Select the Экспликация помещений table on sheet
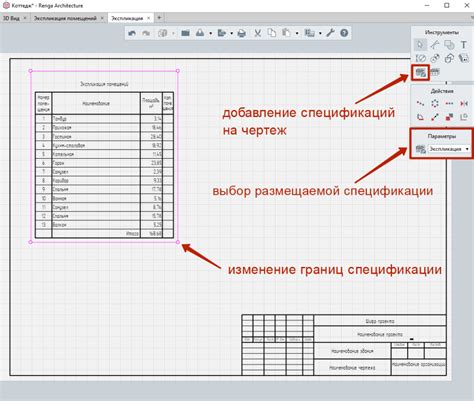 [104, 156]
